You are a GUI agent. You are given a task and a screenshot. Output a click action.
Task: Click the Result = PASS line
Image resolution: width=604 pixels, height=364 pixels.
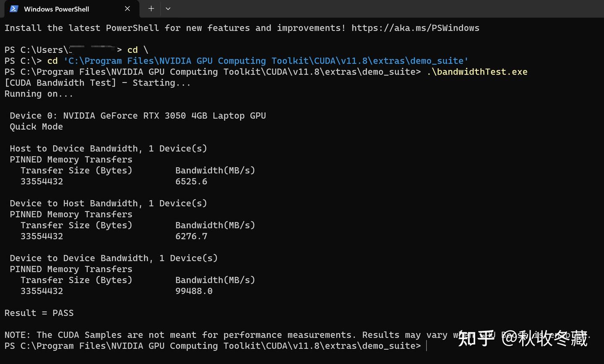(39, 313)
